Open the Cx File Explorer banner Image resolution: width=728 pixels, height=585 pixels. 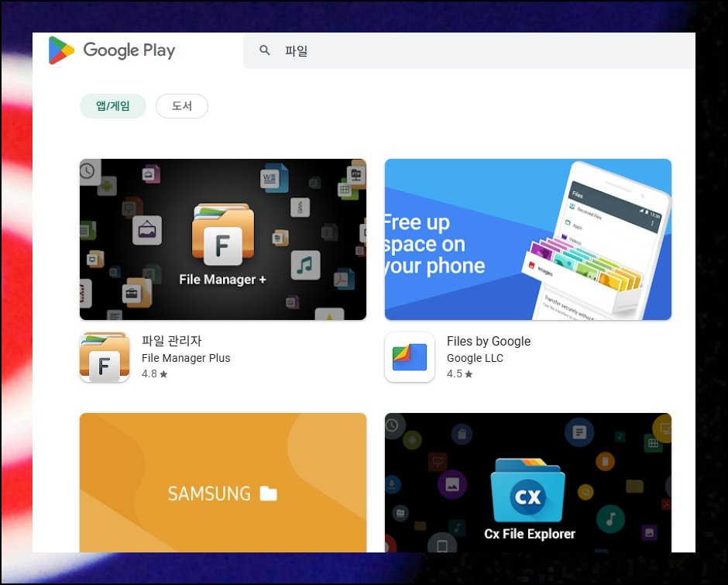pos(528,482)
